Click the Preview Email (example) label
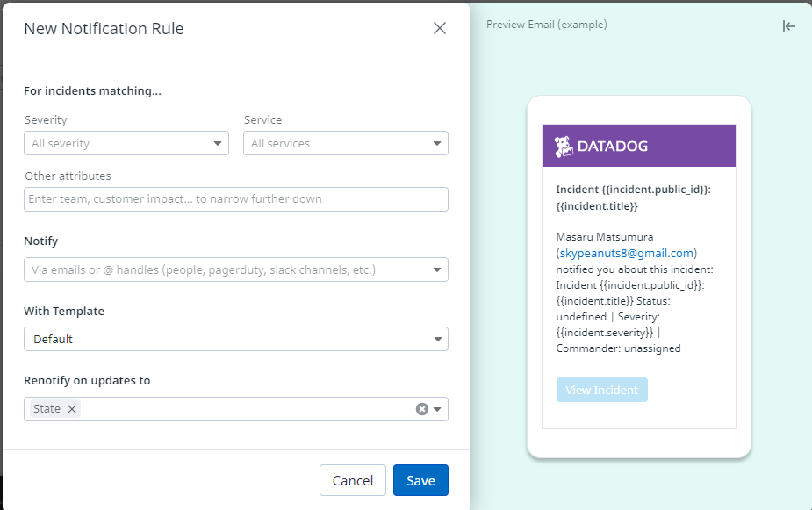The height and width of the screenshot is (510, 812). pos(546,25)
